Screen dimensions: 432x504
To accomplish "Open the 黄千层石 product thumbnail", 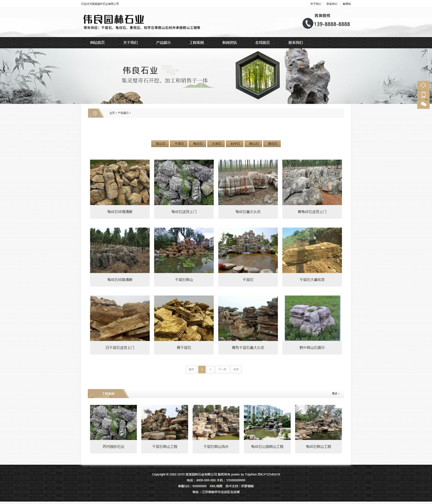I will 184,318.
